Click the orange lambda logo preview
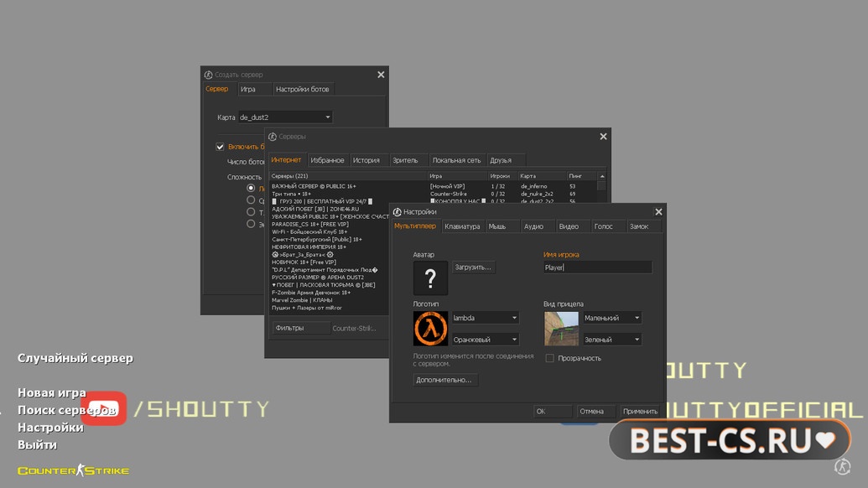Screen dimensions: 868x488 coord(430,329)
